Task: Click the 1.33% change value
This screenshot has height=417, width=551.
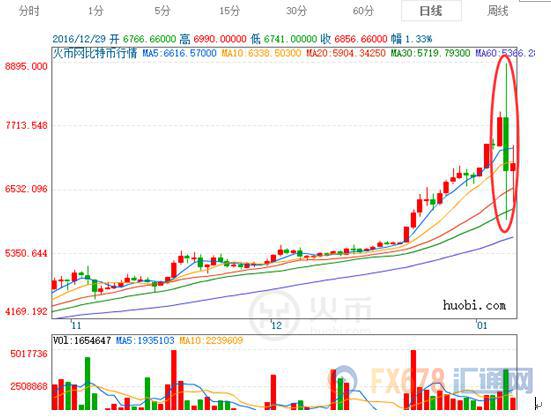Action: click(419, 39)
